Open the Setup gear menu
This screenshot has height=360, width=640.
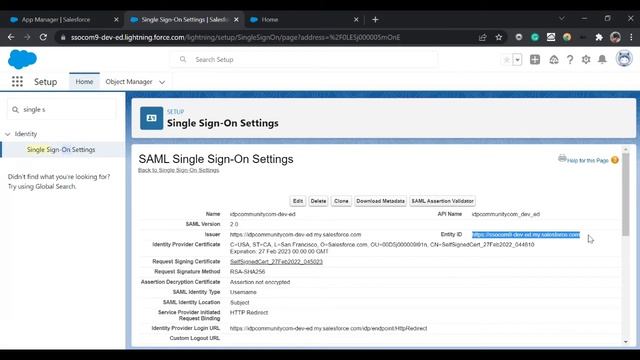tap(586, 60)
